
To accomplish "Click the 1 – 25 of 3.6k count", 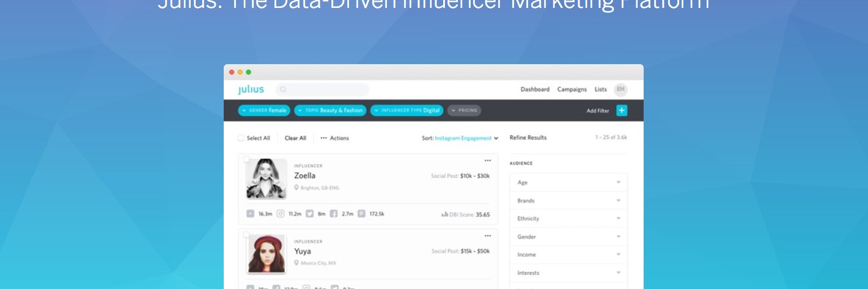I will pyautogui.click(x=611, y=137).
